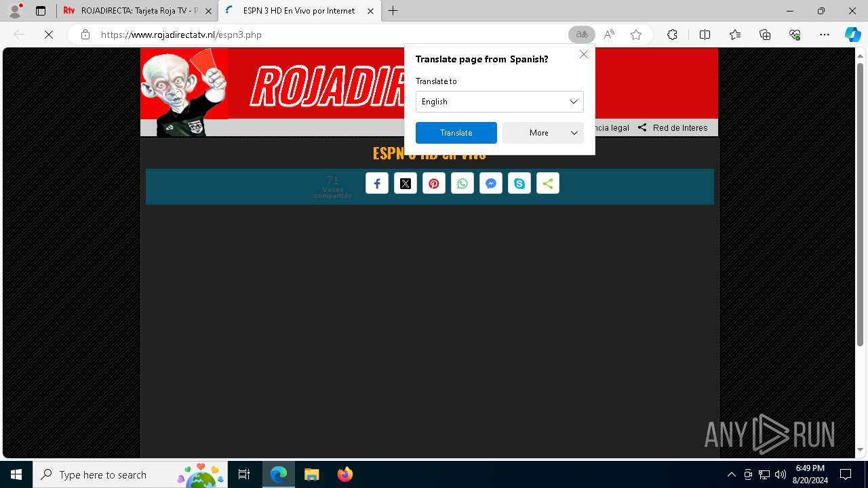Click the Translate icon in the address bar
Image resolution: width=868 pixels, height=488 pixels.
pos(582,35)
